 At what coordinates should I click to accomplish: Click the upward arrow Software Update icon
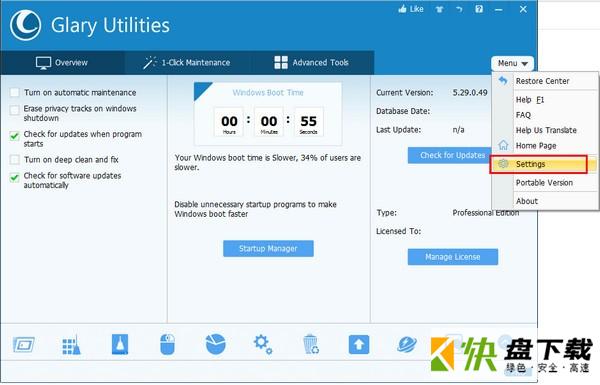click(359, 344)
